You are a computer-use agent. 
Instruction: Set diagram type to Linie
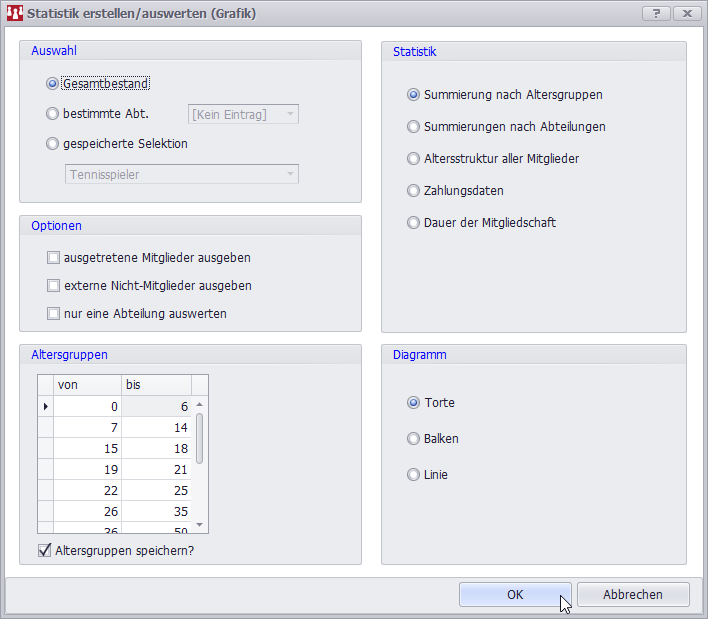coord(414,475)
